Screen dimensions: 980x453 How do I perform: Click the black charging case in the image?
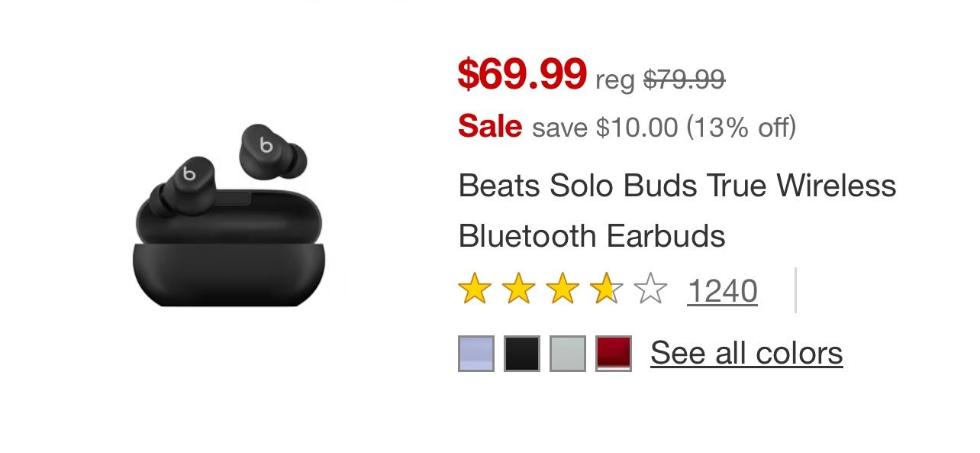point(228,260)
